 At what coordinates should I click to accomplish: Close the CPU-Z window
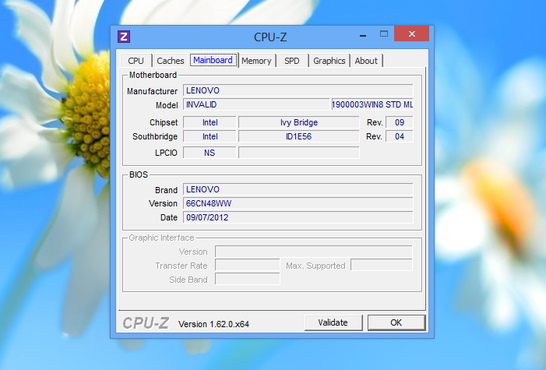[412, 34]
